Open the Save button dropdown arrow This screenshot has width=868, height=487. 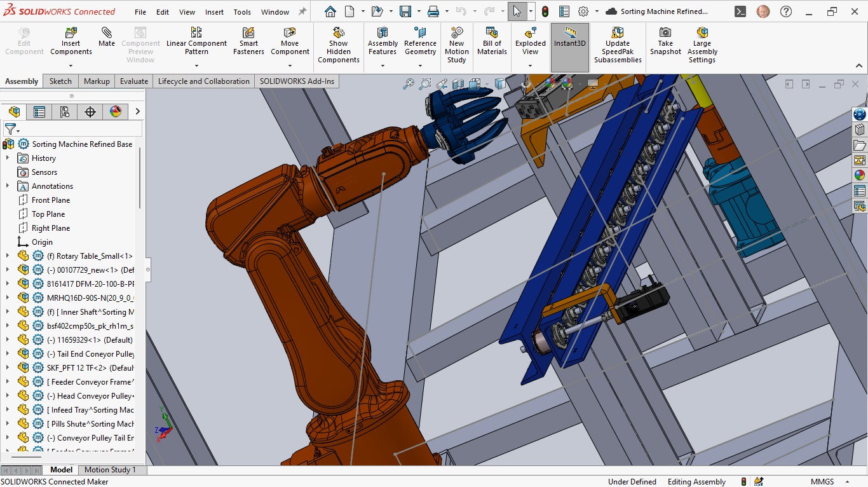(418, 11)
